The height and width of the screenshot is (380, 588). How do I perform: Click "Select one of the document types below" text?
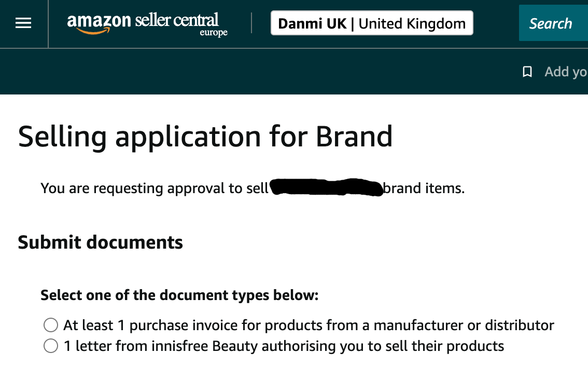(179, 295)
